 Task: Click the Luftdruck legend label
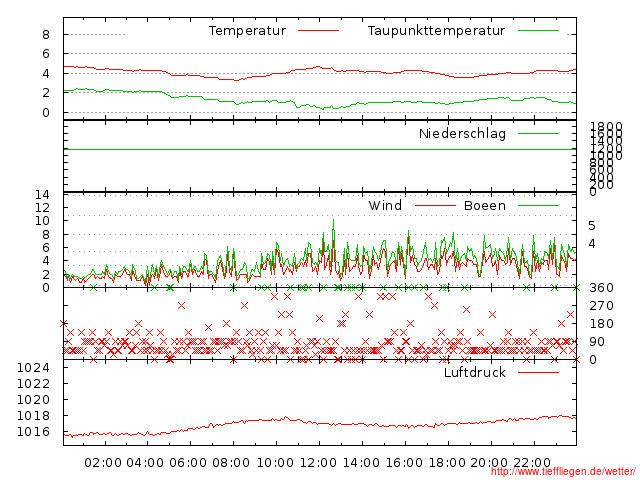(475, 372)
